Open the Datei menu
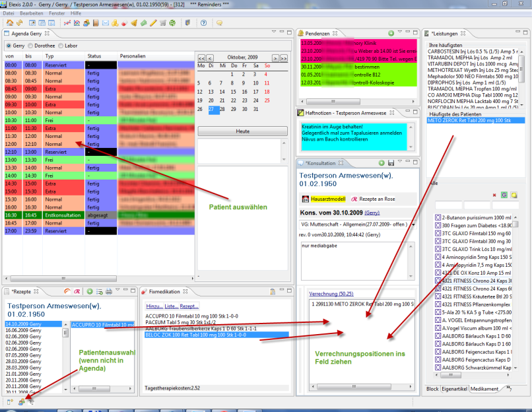Viewport: 532px width, 412px height. pyautogui.click(x=9, y=13)
